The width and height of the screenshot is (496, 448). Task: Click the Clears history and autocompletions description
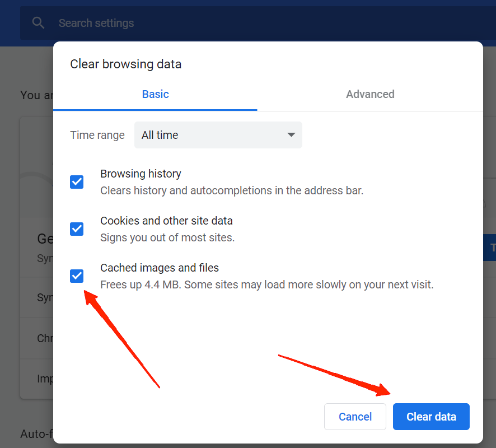(232, 190)
